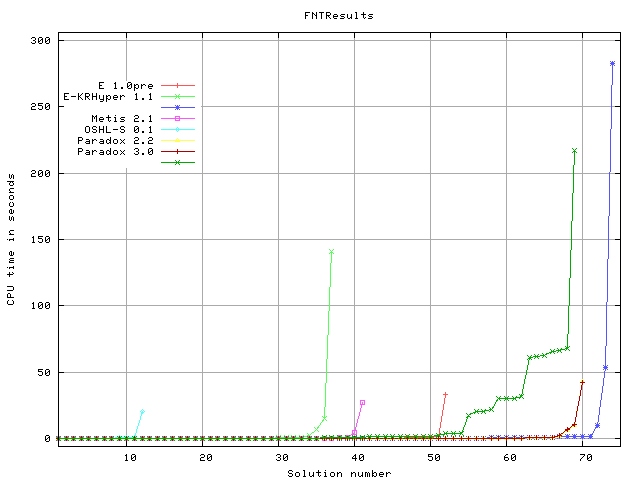Click the top magenta square of the Metis curve
This screenshot has width=640, height=480.
tap(362, 403)
